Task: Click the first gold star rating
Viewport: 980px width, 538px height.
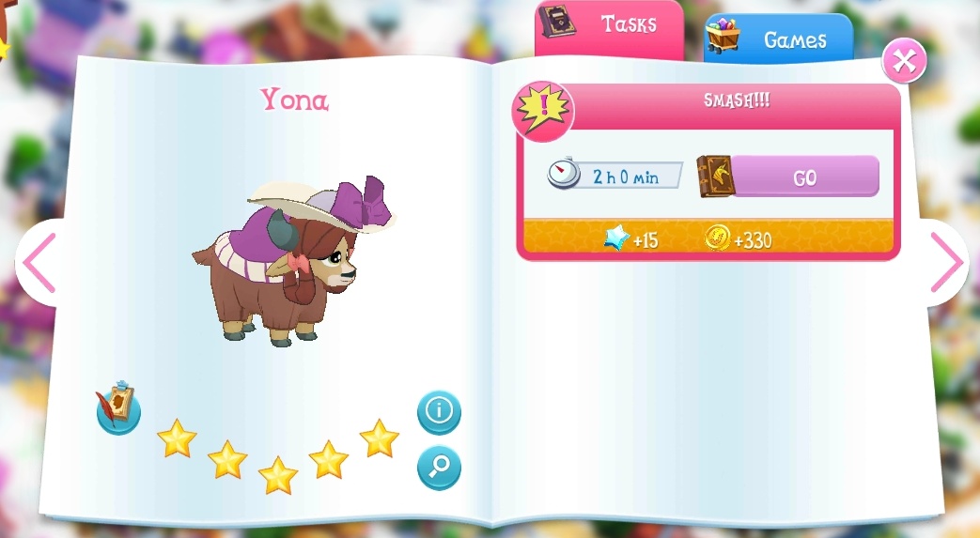Action: tap(177, 438)
